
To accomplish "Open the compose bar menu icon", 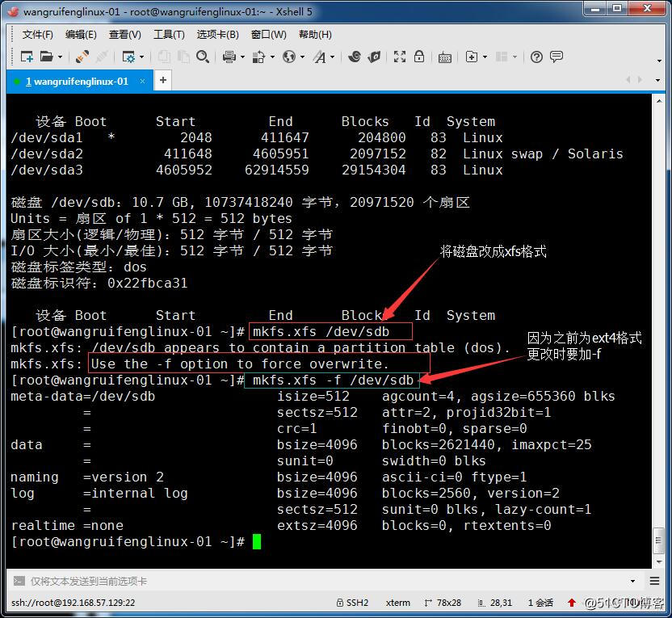I will [x=654, y=581].
